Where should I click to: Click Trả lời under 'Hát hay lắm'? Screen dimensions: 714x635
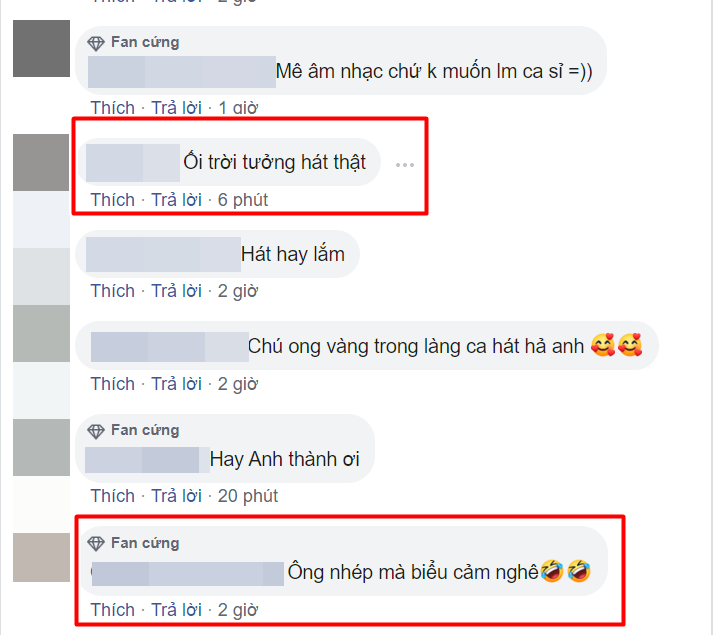point(176,291)
